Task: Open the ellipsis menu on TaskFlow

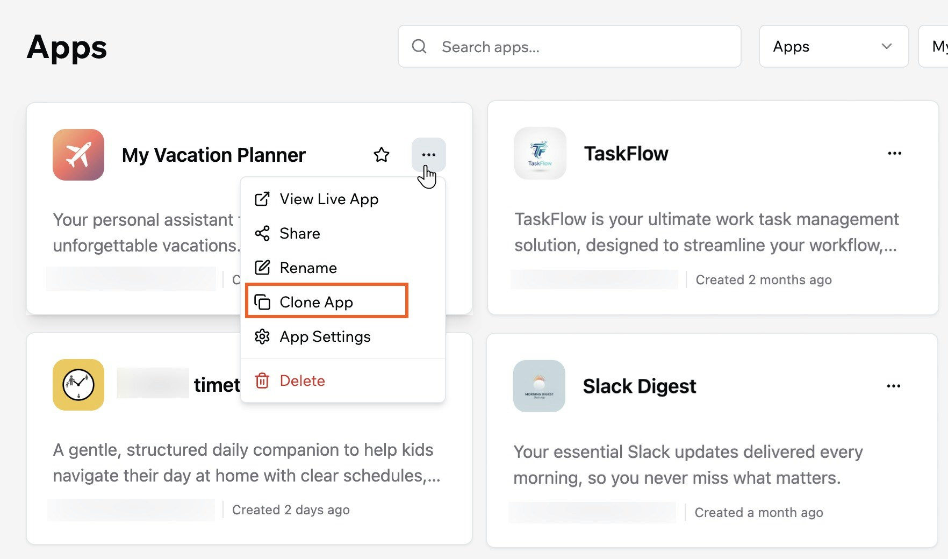Action: pyautogui.click(x=895, y=154)
